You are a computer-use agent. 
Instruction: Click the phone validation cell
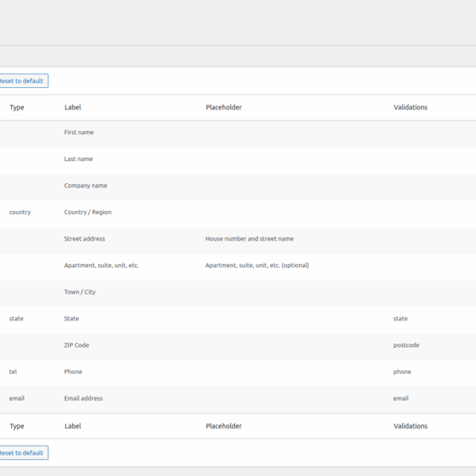[402, 372]
